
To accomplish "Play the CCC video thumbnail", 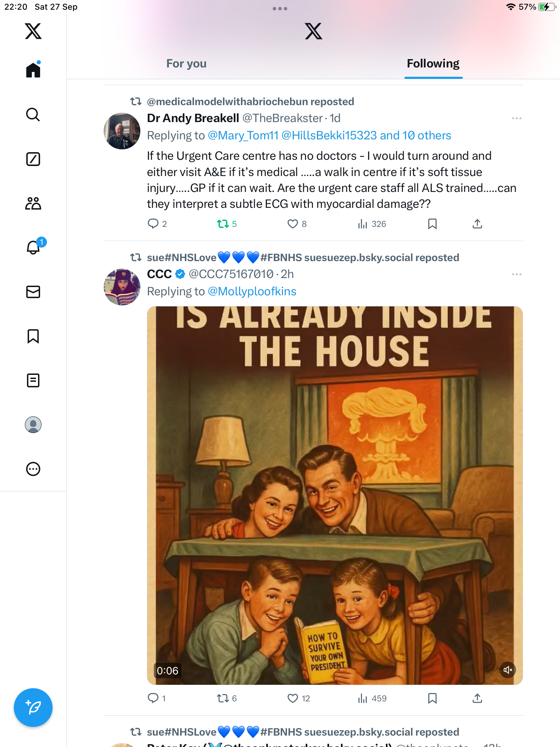I will [x=335, y=495].
